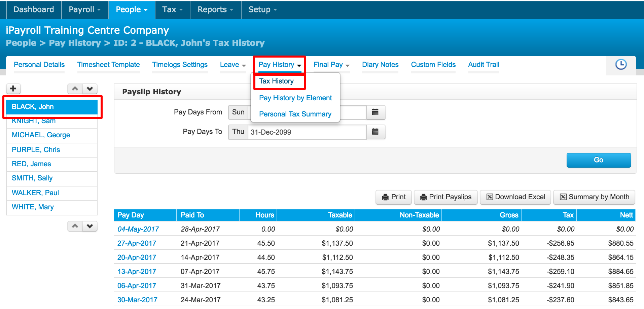Open the 30-Mar-2017 pay day link
The height and width of the screenshot is (309, 644).
point(137,300)
